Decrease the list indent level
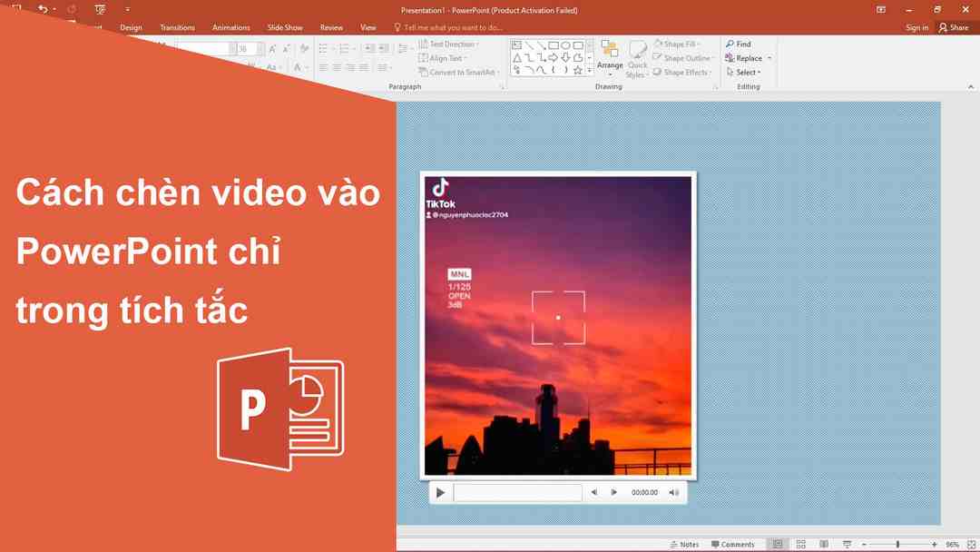Viewport: 980px width, 552px height. [x=369, y=49]
